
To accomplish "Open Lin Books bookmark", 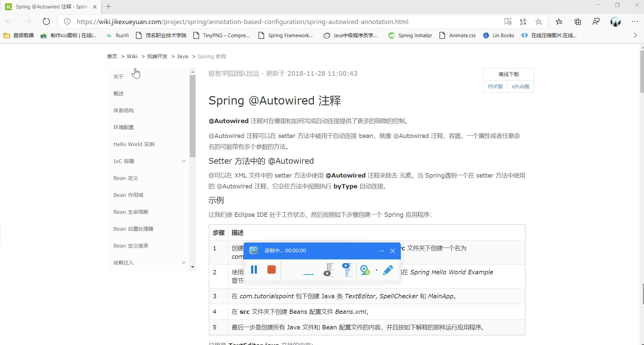I will (499, 36).
